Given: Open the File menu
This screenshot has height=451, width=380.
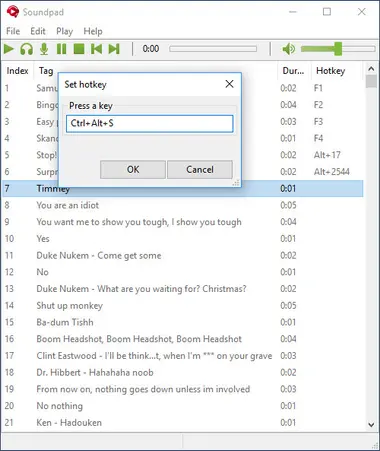Looking at the screenshot, I should pos(13,31).
